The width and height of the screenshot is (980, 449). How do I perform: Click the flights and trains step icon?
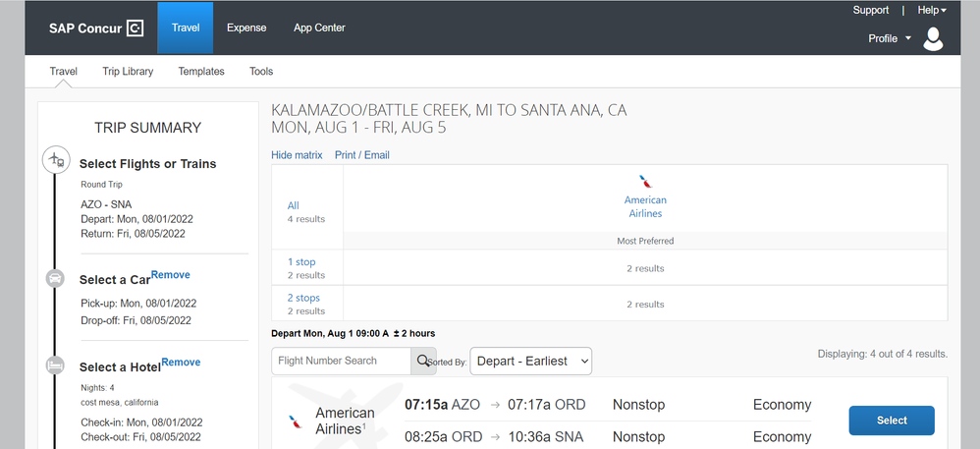point(56,160)
